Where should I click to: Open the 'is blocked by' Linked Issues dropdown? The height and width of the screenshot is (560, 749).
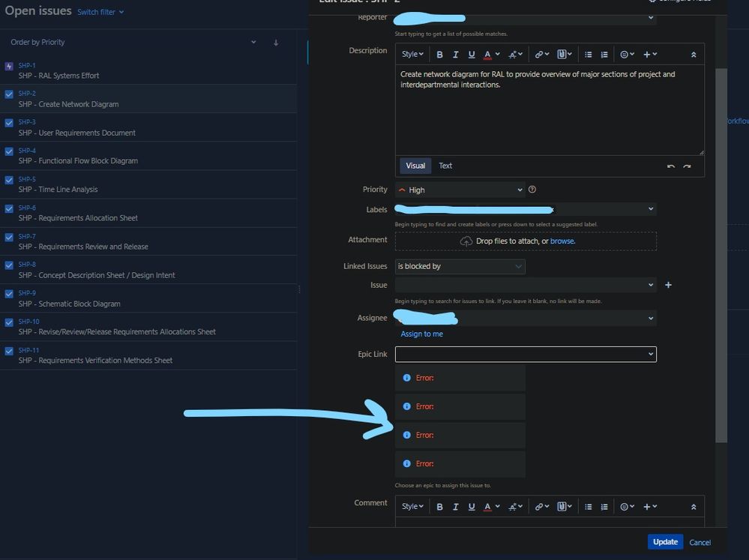(x=460, y=265)
